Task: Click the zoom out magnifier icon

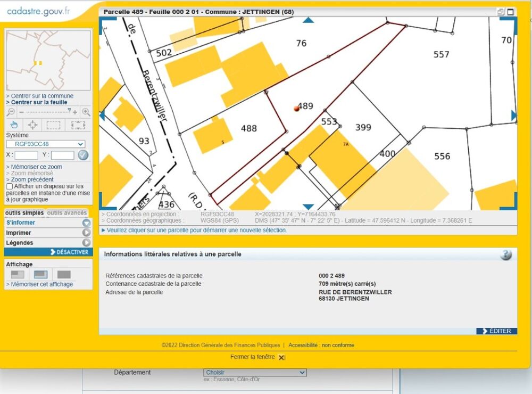Action: point(11,112)
